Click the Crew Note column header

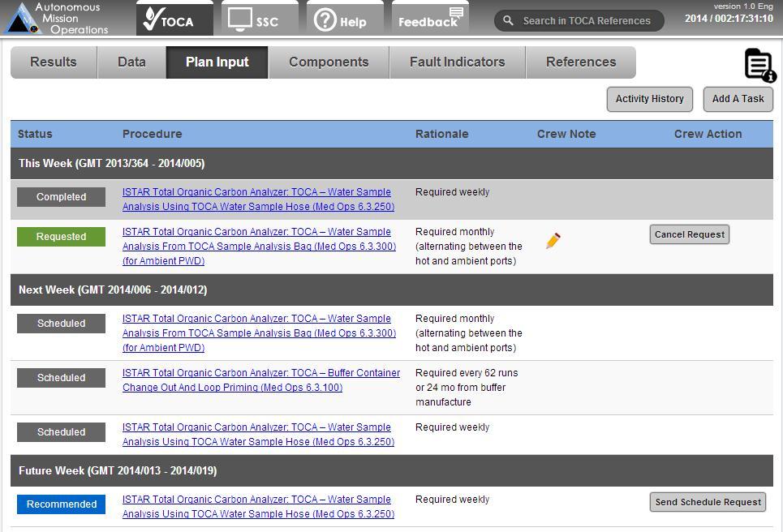coord(566,134)
